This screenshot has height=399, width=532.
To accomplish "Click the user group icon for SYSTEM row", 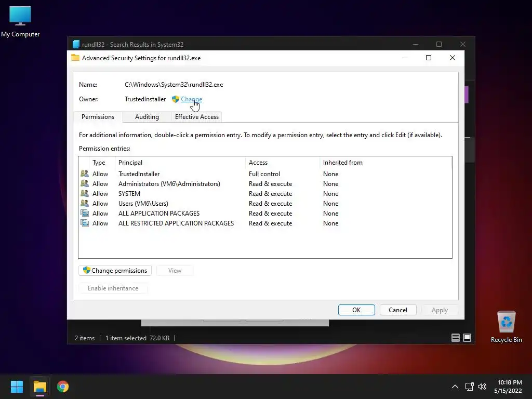I will click(x=85, y=193).
